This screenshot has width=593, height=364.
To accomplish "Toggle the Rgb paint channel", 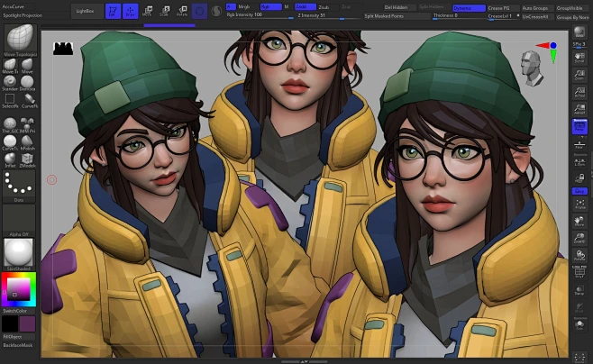I will coord(270,7).
